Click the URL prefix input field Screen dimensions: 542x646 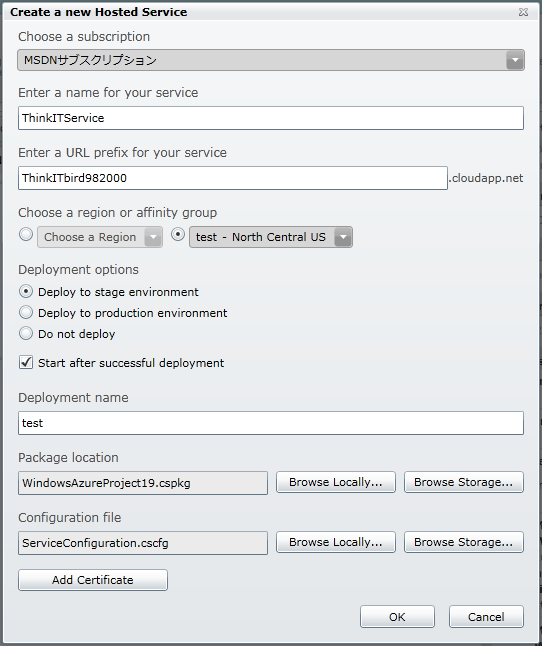pyautogui.click(x=233, y=178)
